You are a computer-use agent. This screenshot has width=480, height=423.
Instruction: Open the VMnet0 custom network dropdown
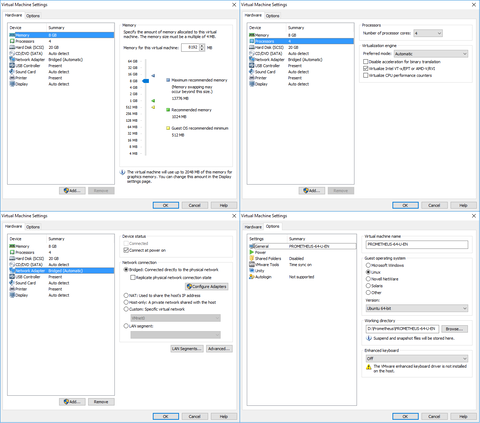click(175, 318)
